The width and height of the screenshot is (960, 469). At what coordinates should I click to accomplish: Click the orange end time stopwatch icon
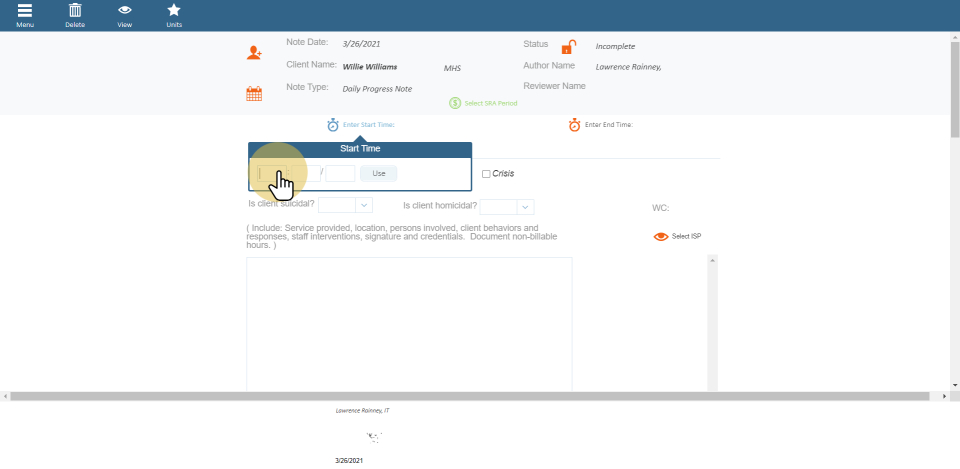(x=575, y=125)
